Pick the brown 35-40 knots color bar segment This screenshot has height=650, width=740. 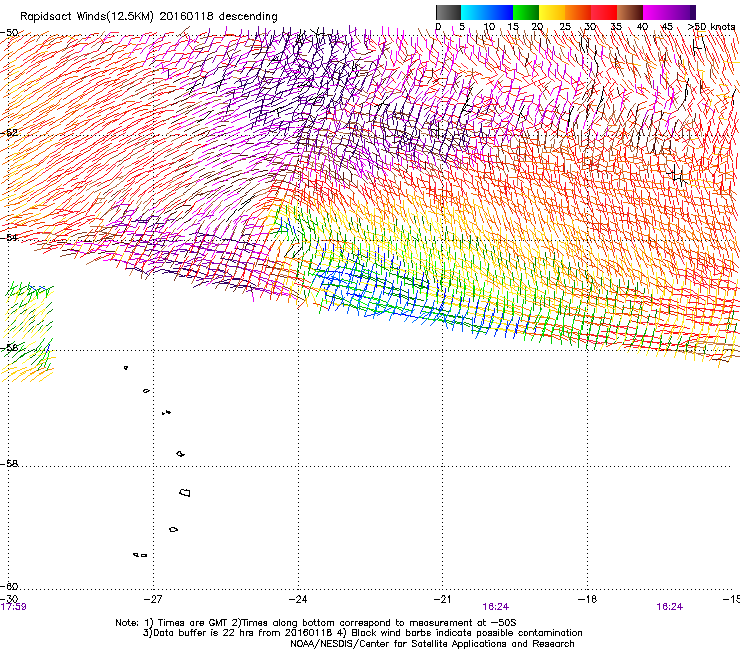(x=630, y=12)
